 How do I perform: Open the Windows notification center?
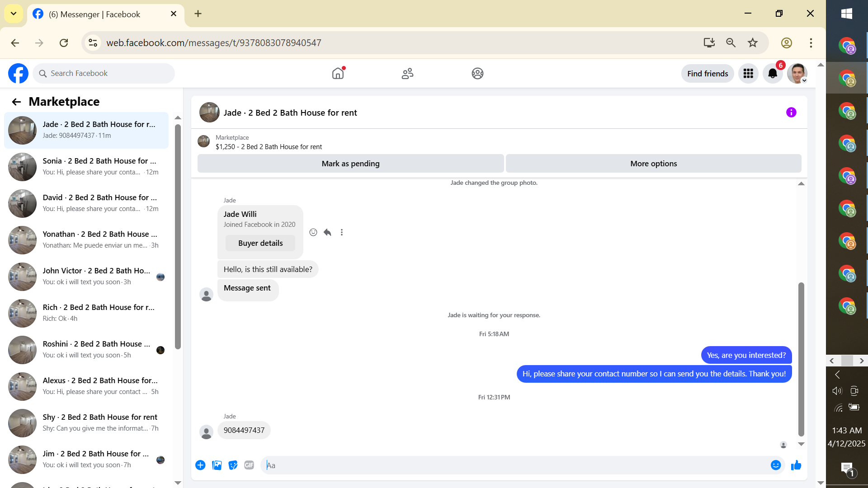tap(847, 469)
